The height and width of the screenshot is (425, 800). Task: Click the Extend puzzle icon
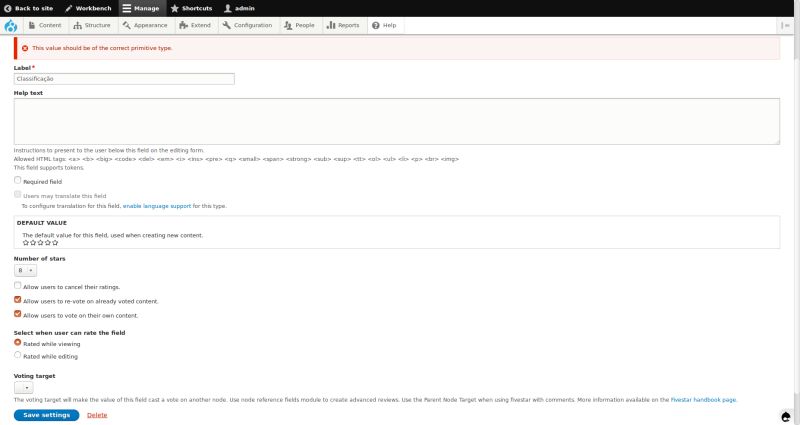click(x=184, y=25)
